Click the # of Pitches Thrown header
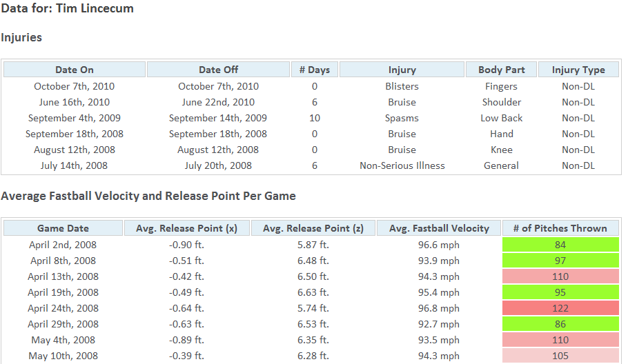Image resolution: width=628 pixels, height=364 pixels. (560, 228)
